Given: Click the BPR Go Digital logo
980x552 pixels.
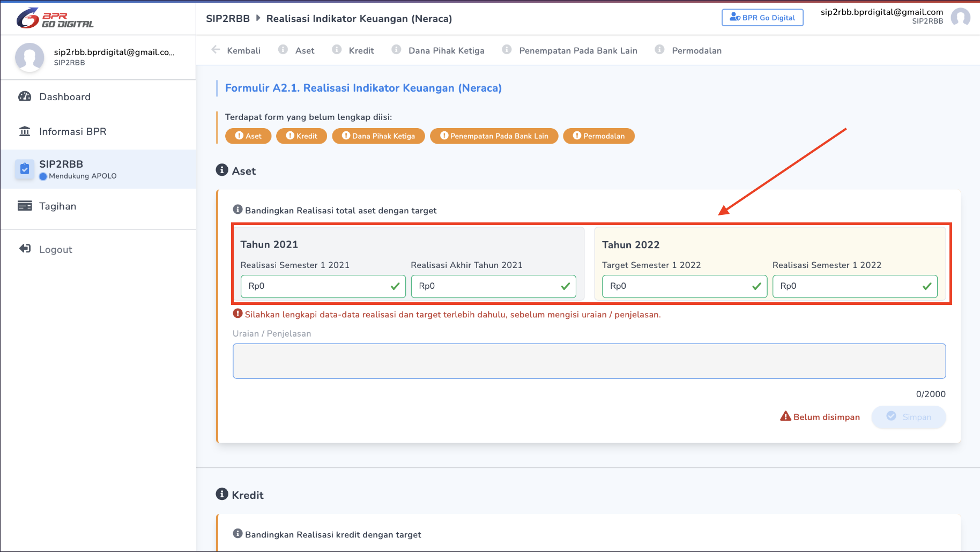Looking at the screenshot, I should pyautogui.click(x=55, y=18).
